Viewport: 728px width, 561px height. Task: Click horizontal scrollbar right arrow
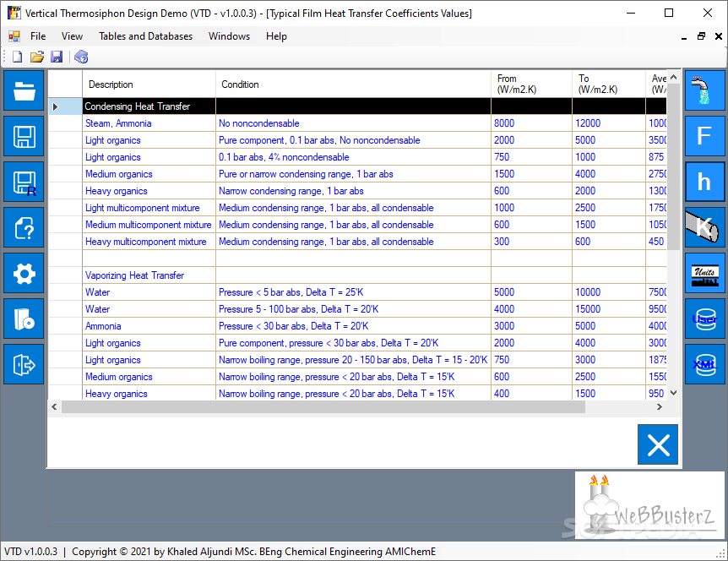pos(660,407)
